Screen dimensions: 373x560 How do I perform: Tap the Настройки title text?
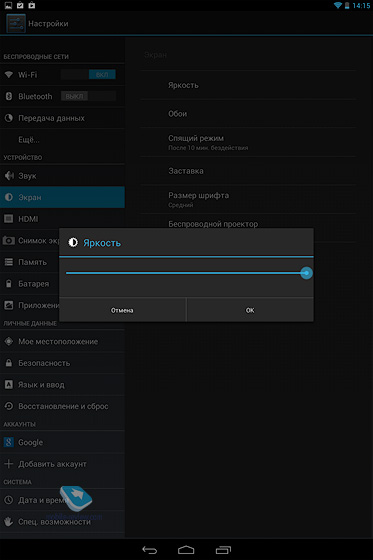pos(48,24)
